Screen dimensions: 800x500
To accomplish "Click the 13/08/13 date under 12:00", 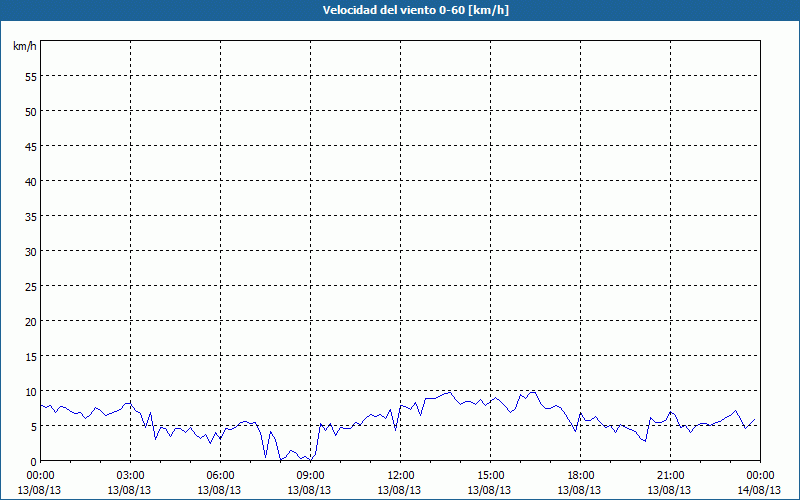I will click(x=399, y=490).
